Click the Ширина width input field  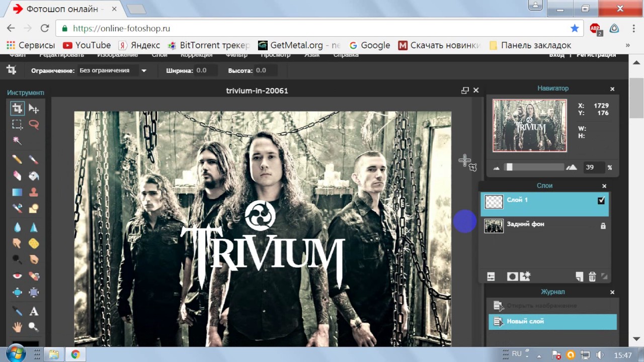pyautogui.click(x=205, y=70)
